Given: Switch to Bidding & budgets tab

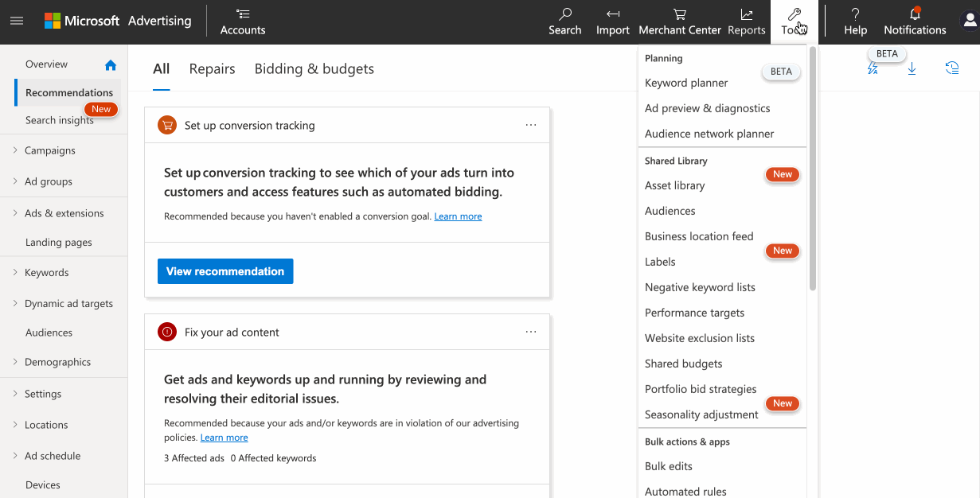Looking at the screenshot, I should (314, 69).
